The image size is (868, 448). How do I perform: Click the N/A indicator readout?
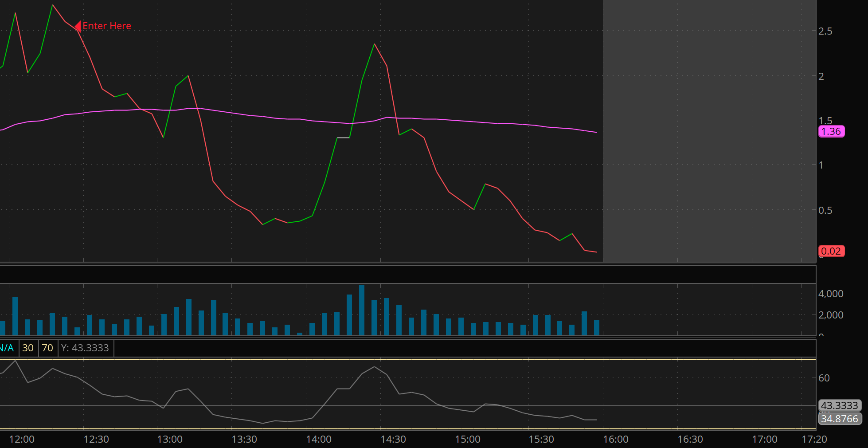click(x=8, y=348)
